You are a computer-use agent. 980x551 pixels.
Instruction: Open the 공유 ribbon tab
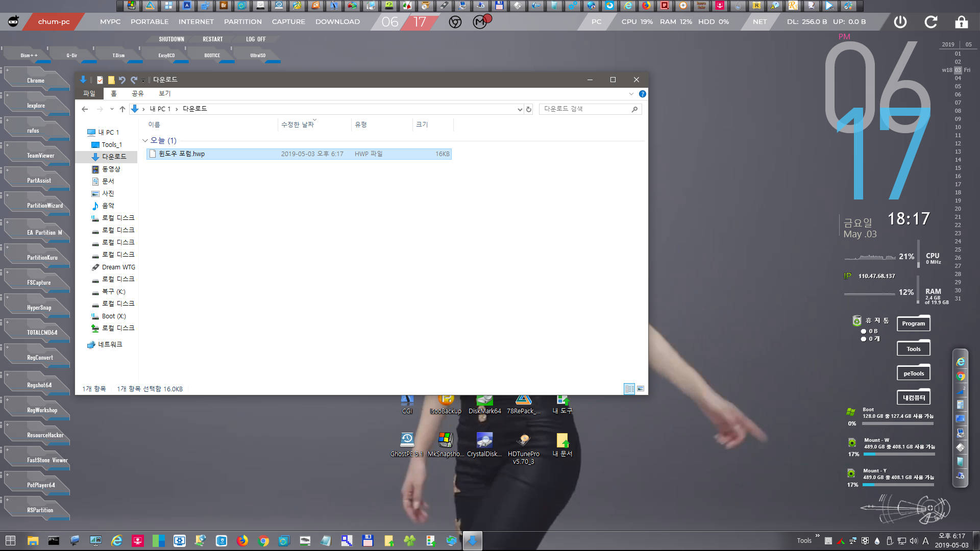(x=138, y=93)
